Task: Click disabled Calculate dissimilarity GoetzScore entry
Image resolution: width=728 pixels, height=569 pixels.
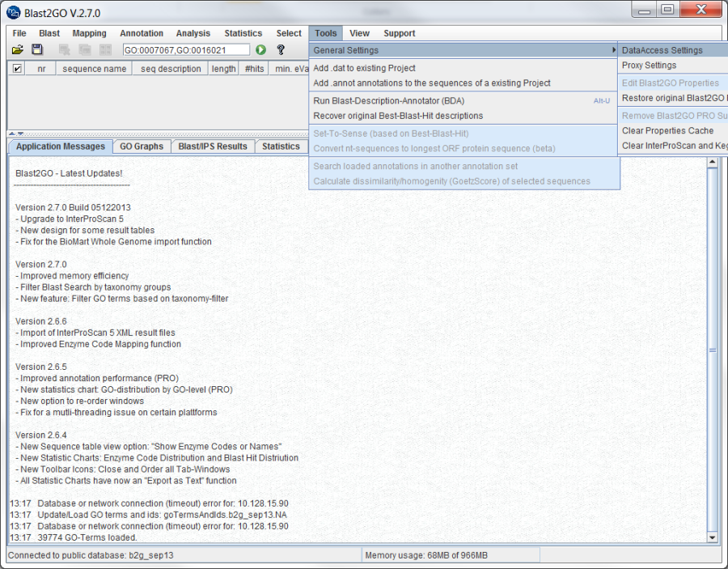Action: (x=464, y=181)
